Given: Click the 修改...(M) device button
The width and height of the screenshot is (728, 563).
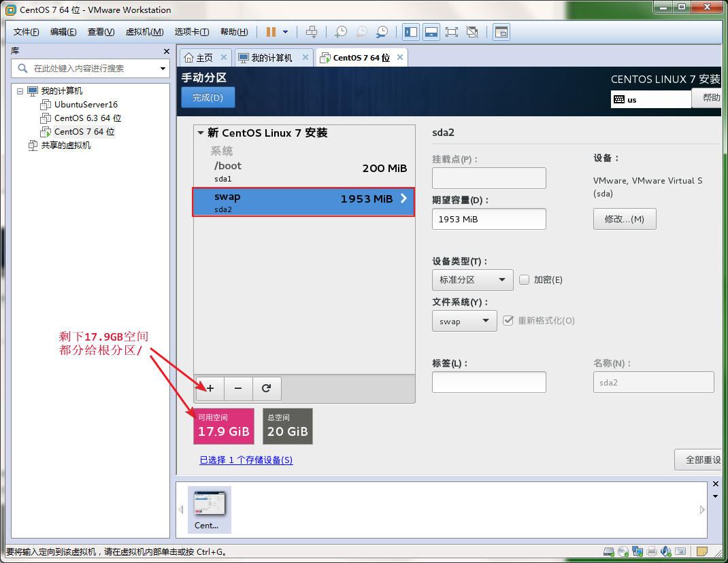Looking at the screenshot, I should point(625,219).
